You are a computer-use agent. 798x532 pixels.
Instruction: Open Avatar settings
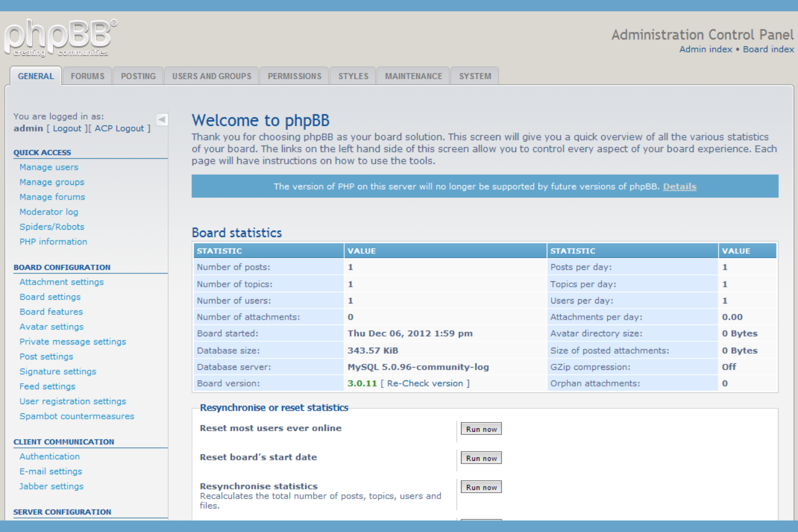point(52,327)
